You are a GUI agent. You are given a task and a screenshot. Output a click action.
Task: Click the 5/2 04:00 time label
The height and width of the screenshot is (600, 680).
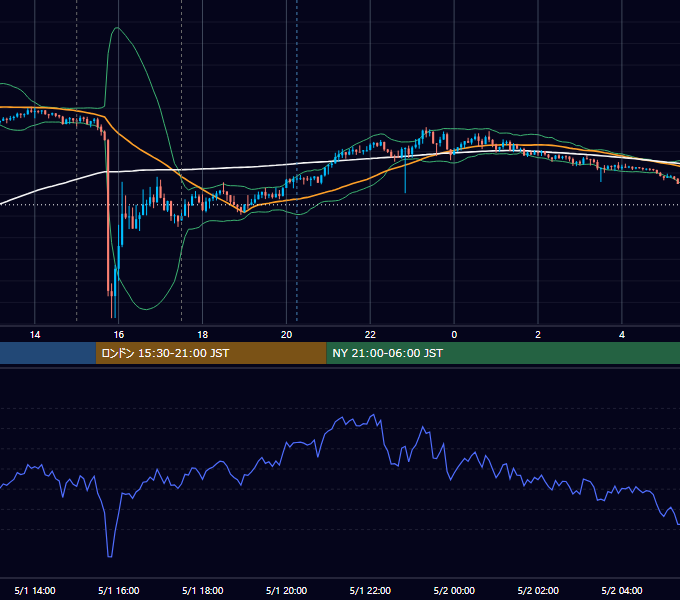[622, 590]
